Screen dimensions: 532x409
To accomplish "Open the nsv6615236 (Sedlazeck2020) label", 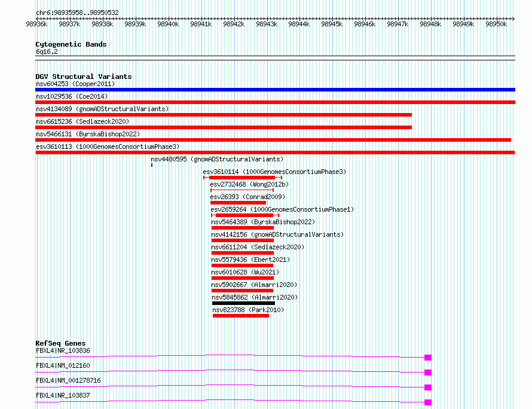I will coord(82,121).
